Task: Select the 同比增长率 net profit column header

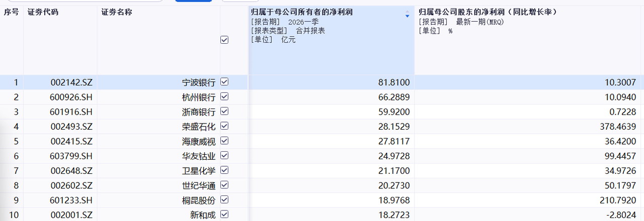Action: click(x=488, y=12)
